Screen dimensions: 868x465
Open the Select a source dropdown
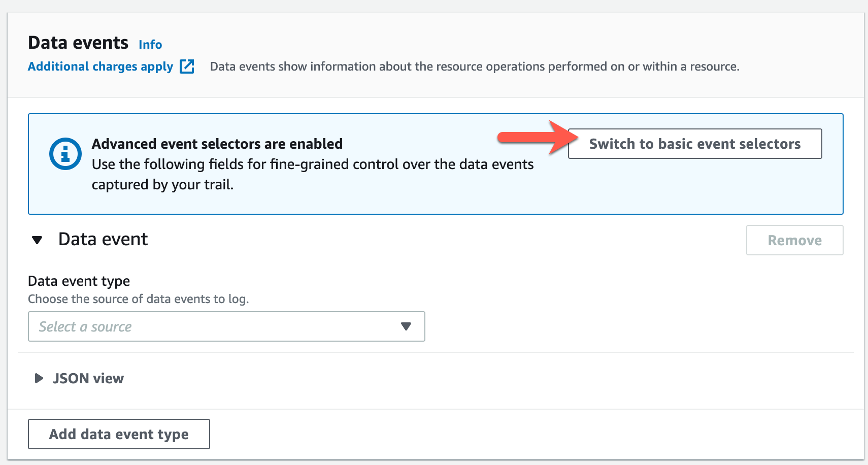pyautogui.click(x=226, y=326)
